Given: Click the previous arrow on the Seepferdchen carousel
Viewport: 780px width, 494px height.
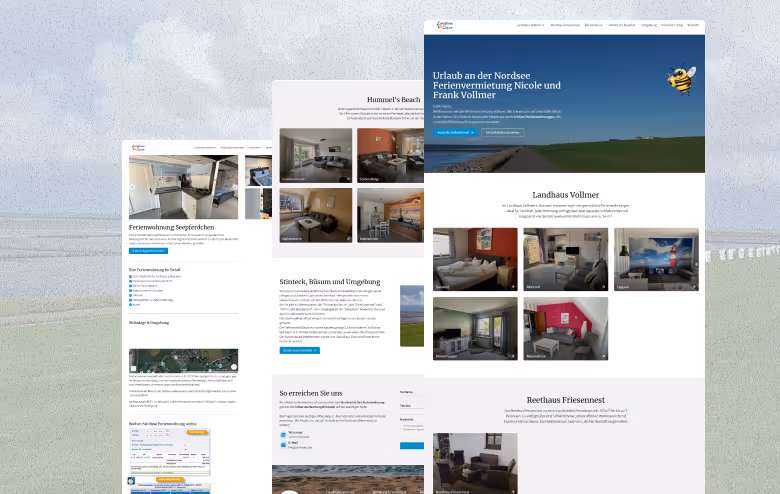Looking at the screenshot, I should click(132, 188).
